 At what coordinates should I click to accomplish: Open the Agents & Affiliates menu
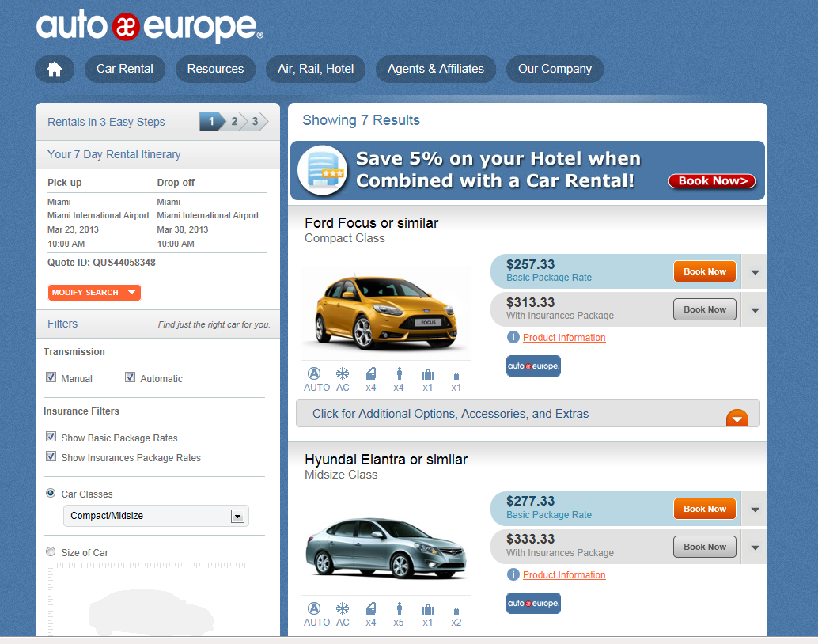[x=436, y=69]
